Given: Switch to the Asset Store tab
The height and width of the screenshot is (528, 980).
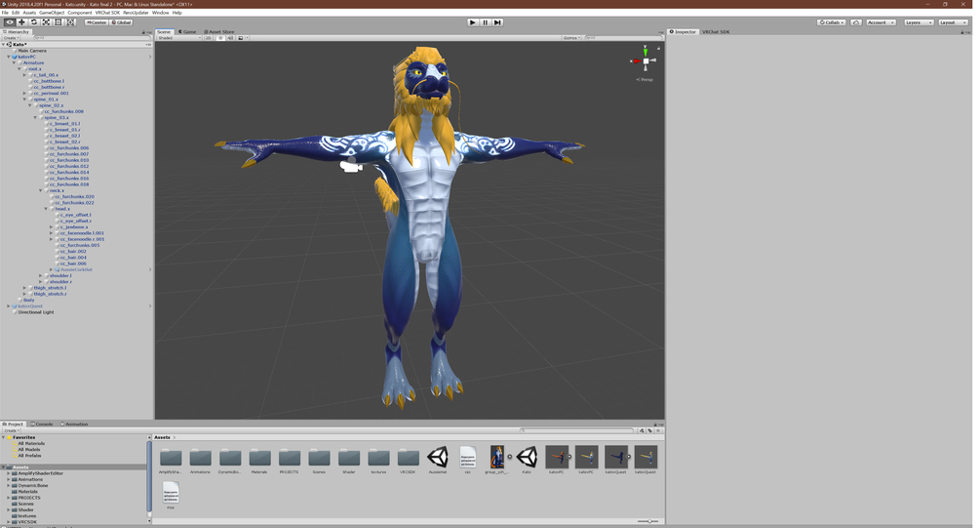Looking at the screenshot, I should (x=219, y=31).
